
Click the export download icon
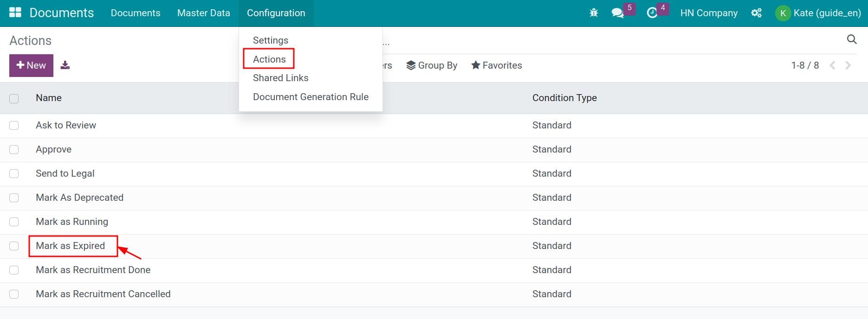tap(65, 65)
